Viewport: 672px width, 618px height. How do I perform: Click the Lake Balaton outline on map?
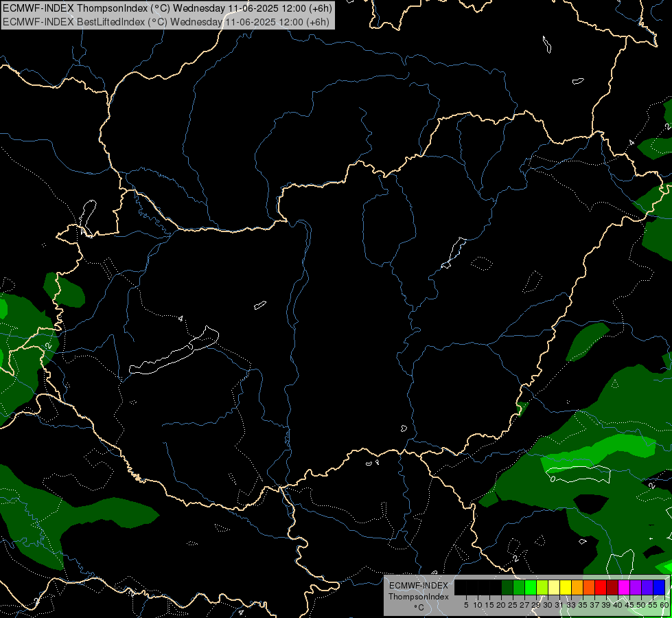point(174,352)
